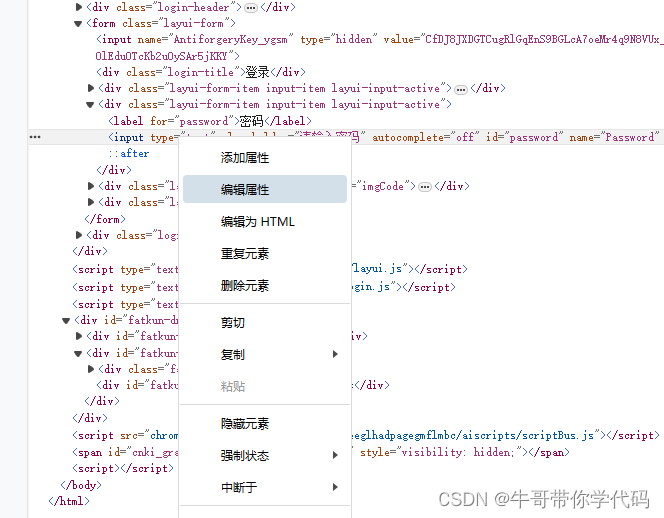Open the 复制 submenu

(265, 354)
